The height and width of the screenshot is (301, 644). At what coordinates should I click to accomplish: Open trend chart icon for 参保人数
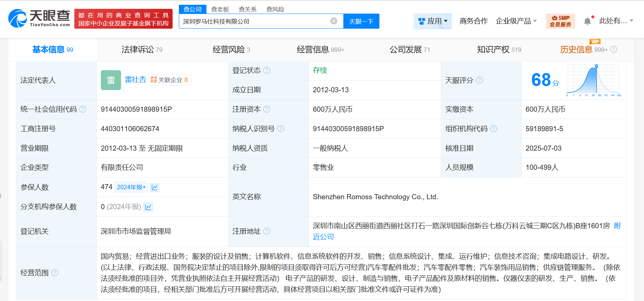pos(155,187)
